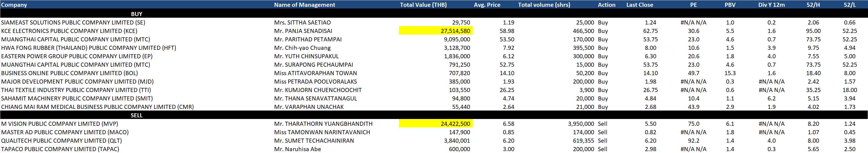Click manager Miss TAMONWAN NARINTAVANICH

[322, 132]
